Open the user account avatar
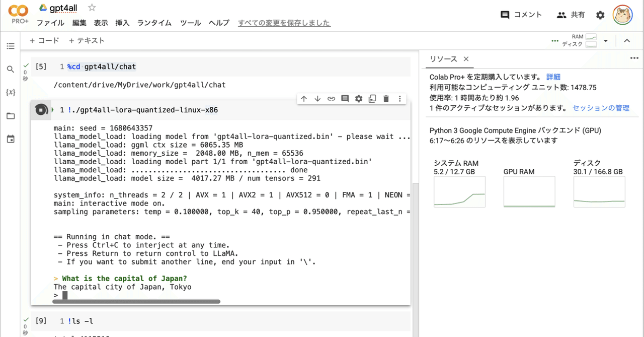The height and width of the screenshot is (337, 644). click(x=622, y=15)
